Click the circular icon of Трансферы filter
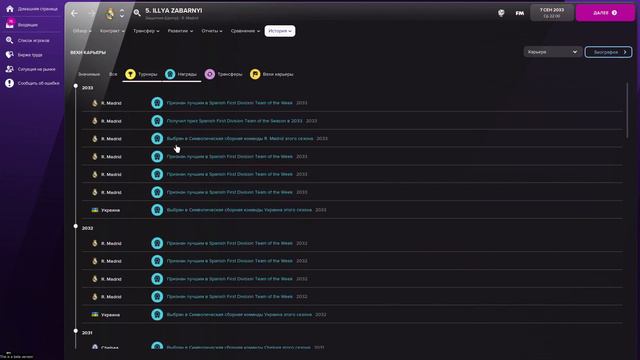 click(210, 74)
